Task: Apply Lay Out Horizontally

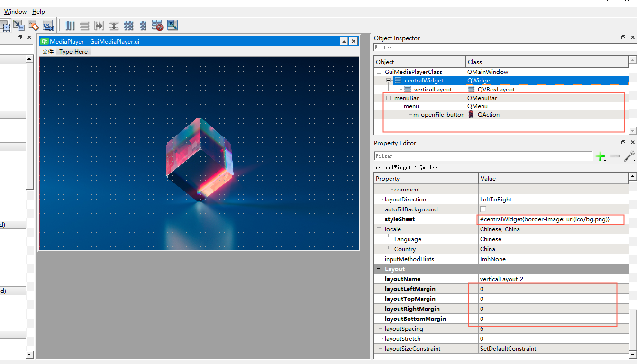Action: (70, 25)
